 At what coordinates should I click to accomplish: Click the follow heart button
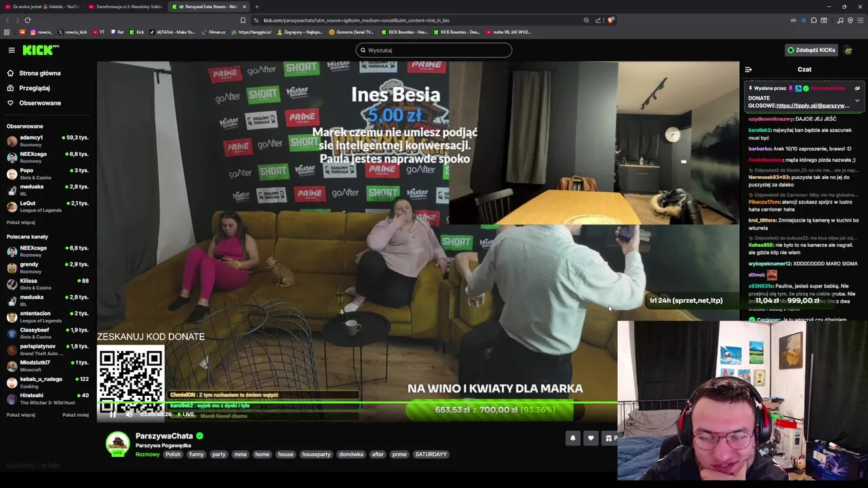pyautogui.click(x=591, y=438)
